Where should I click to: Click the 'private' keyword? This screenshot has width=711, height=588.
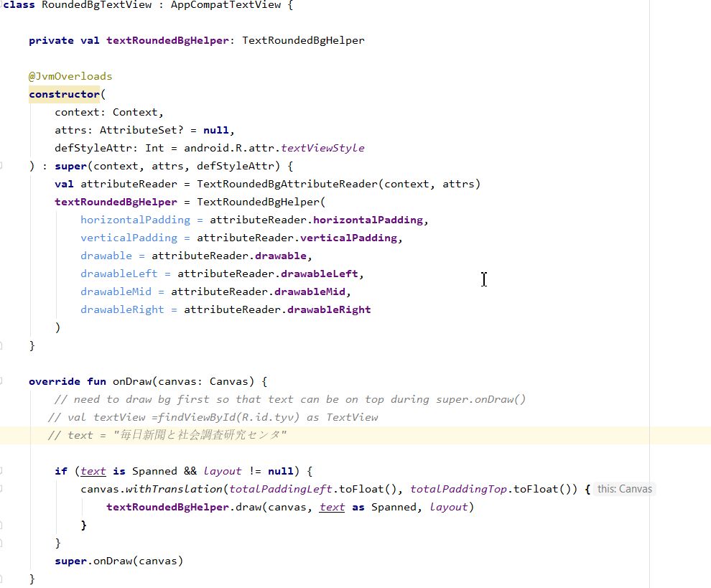[x=51, y=41]
